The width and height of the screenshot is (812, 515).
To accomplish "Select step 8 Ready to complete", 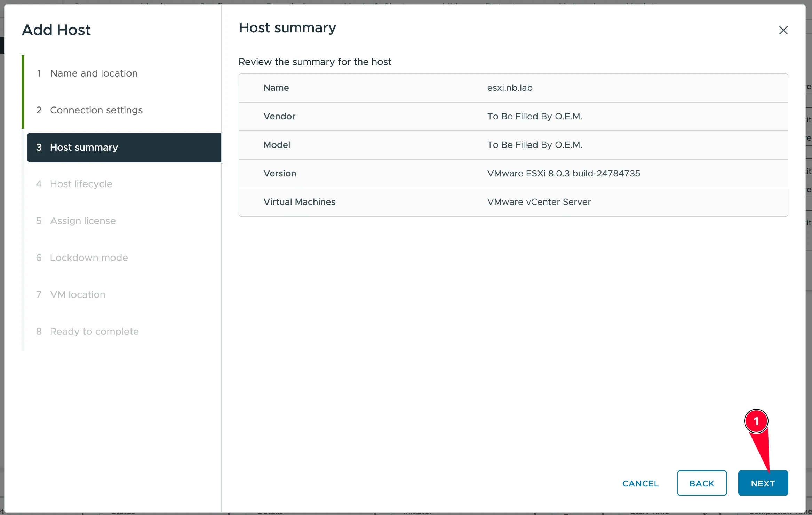I will coord(87,332).
